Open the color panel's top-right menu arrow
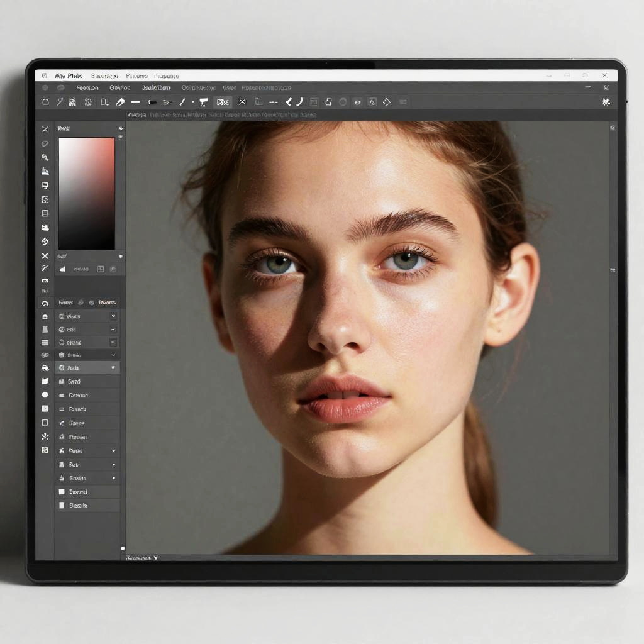Viewport: 644px width, 644px height. coord(120,128)
